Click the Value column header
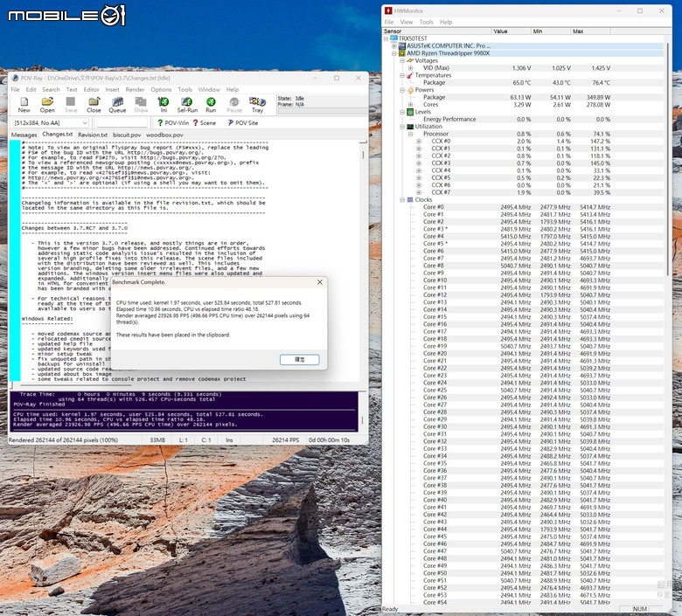Viewport: 682px width, 616px height. pyautogui.click(x=511, y=31)
